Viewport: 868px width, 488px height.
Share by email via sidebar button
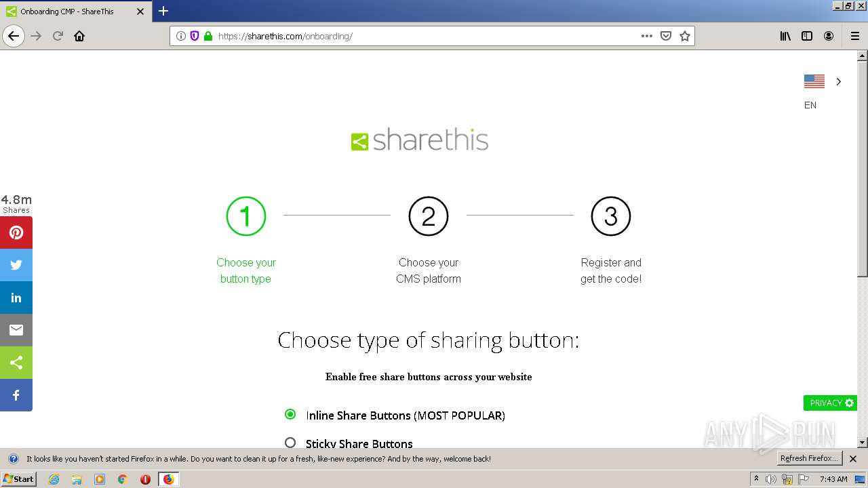coord(16,330)
